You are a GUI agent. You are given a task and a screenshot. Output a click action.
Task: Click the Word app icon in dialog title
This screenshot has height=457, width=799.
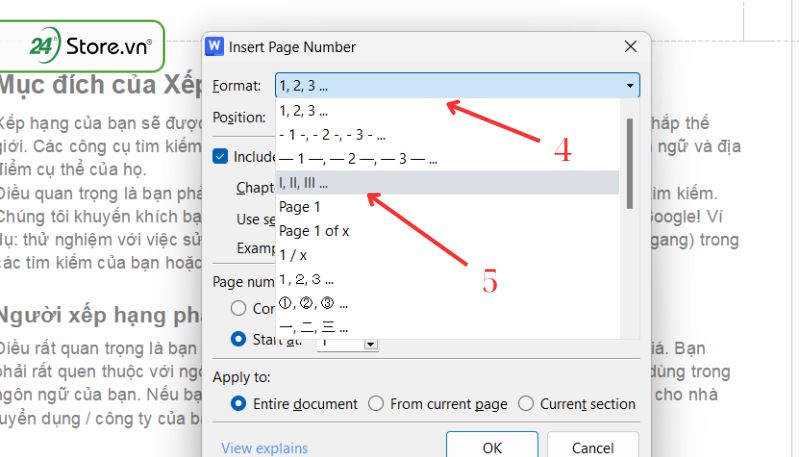point(215,46)
